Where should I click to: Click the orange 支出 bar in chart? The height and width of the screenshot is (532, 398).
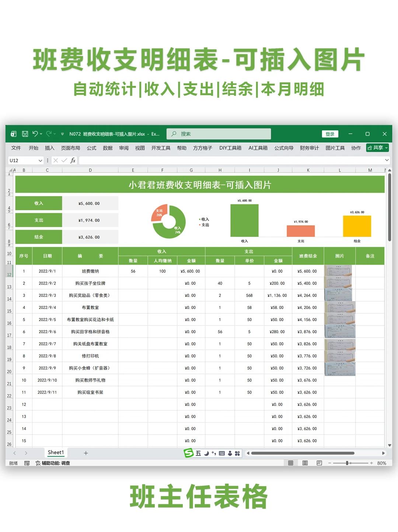(x=301, y=231)
